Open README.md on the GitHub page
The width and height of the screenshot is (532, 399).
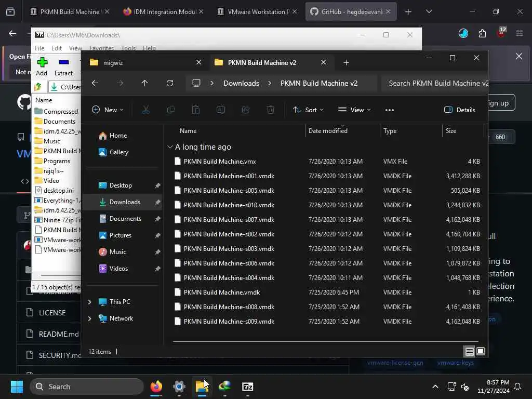[x=59, y=334]
